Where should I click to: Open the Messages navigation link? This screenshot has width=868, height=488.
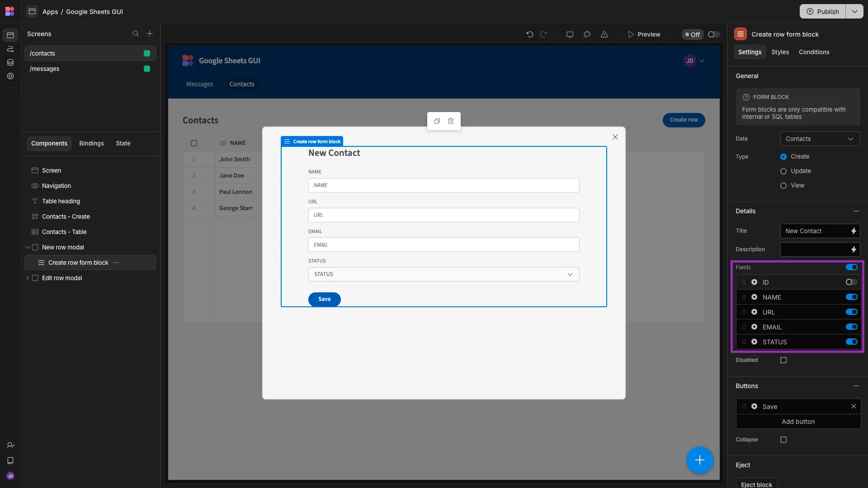click(x=199, y=84)
